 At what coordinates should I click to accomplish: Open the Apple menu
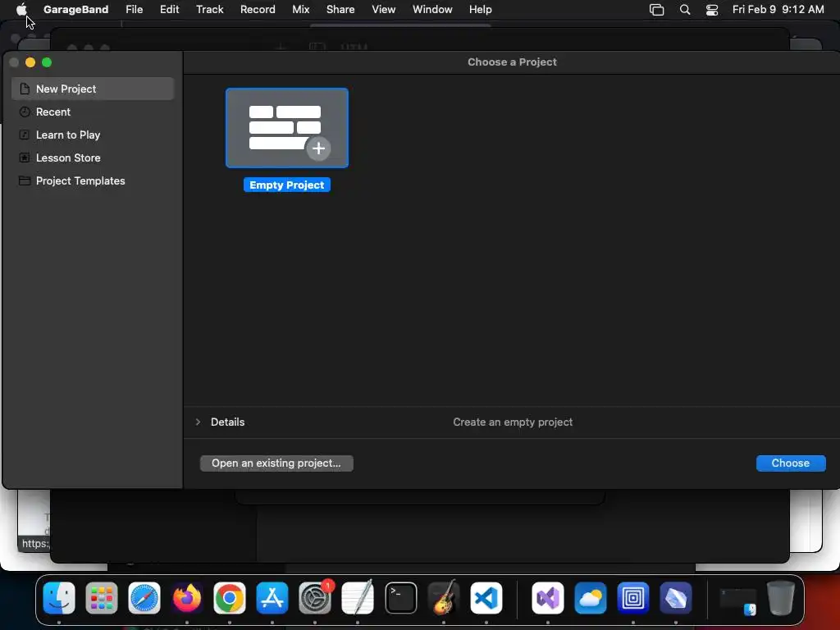21,9
